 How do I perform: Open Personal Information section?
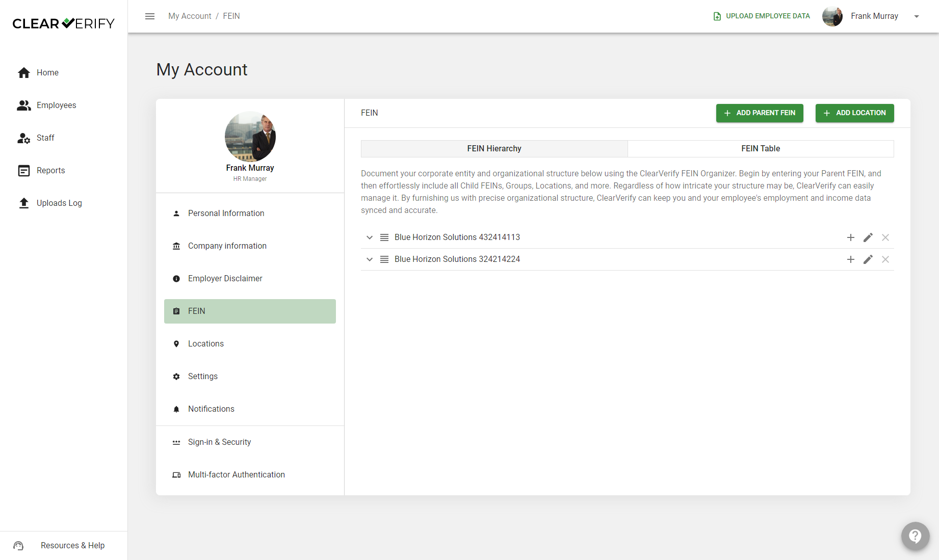coord(250,214)
